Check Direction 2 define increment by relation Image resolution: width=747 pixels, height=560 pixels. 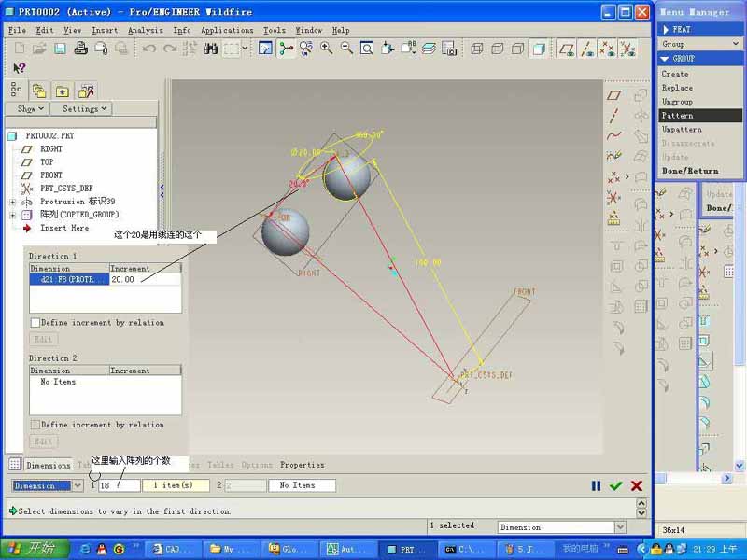35,425
